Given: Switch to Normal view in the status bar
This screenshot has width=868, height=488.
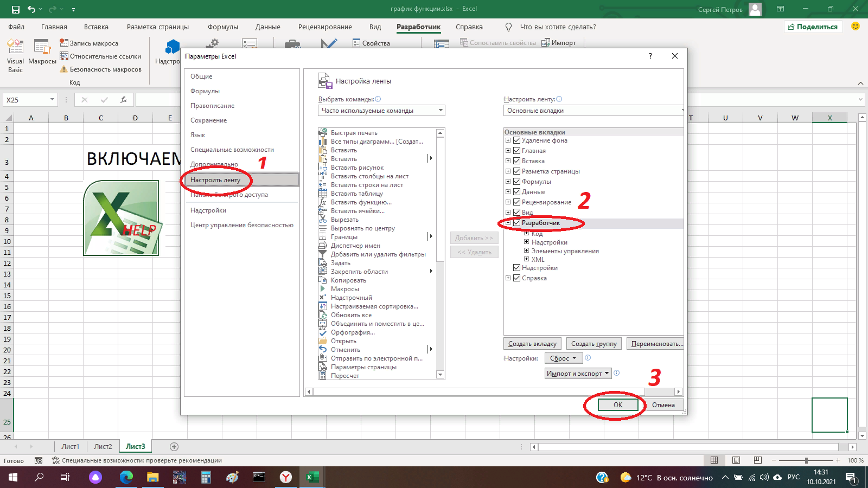Looking at the screenshot, I should [714, 460].
